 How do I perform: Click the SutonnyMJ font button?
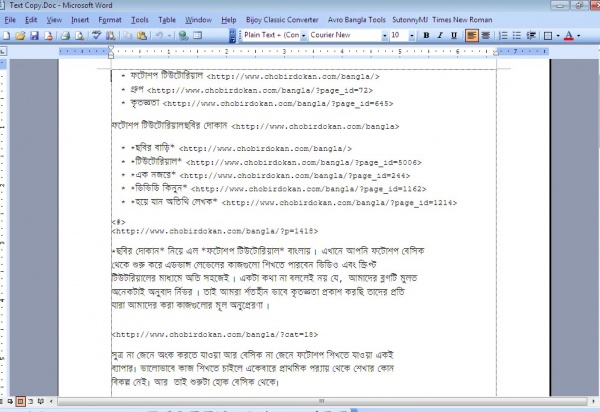(410, 20)
